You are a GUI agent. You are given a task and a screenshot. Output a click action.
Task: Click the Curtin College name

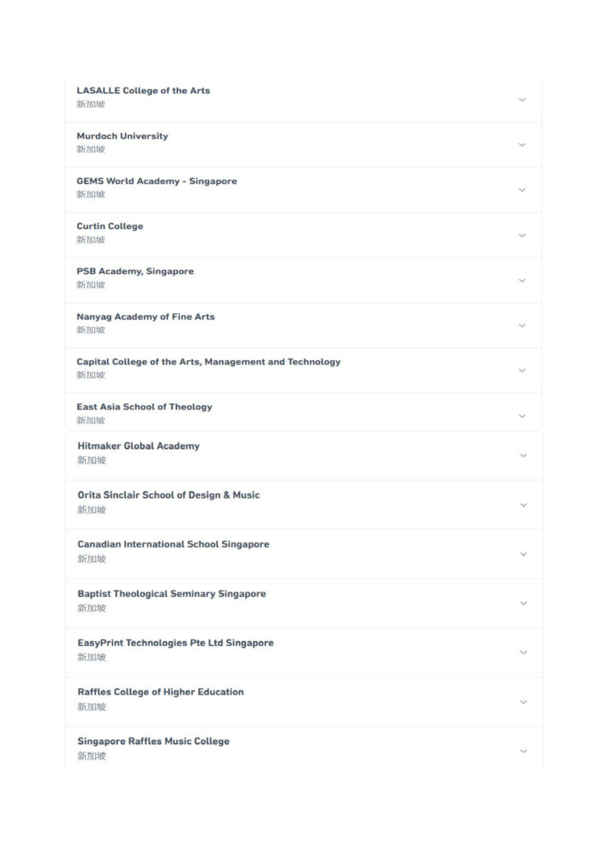[109, 226]
